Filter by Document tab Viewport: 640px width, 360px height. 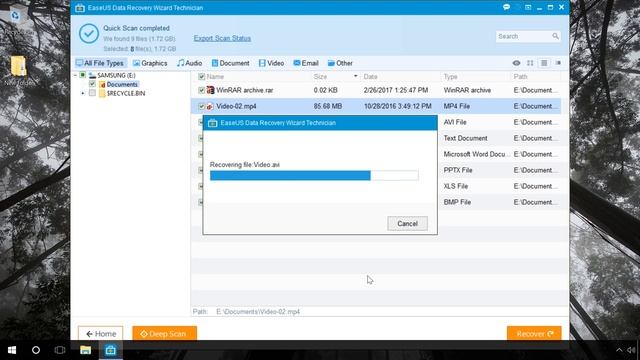pyautogui.click(x=230, y=63)
